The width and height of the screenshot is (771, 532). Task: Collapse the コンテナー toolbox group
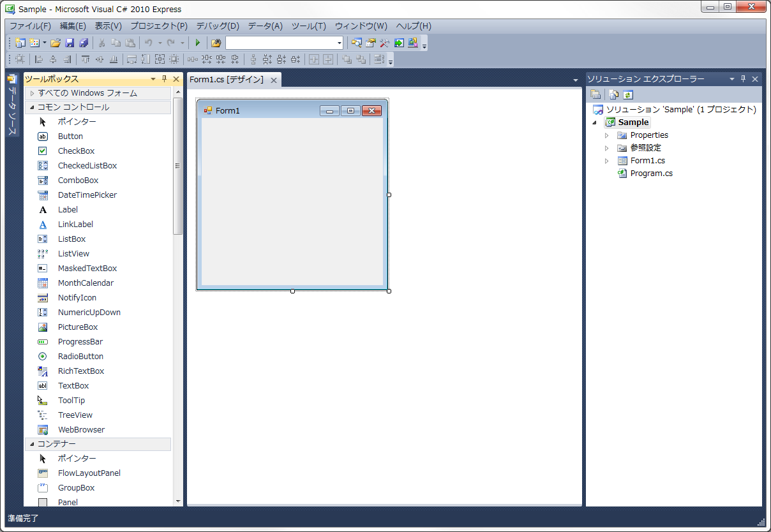[x=32, y=444]
